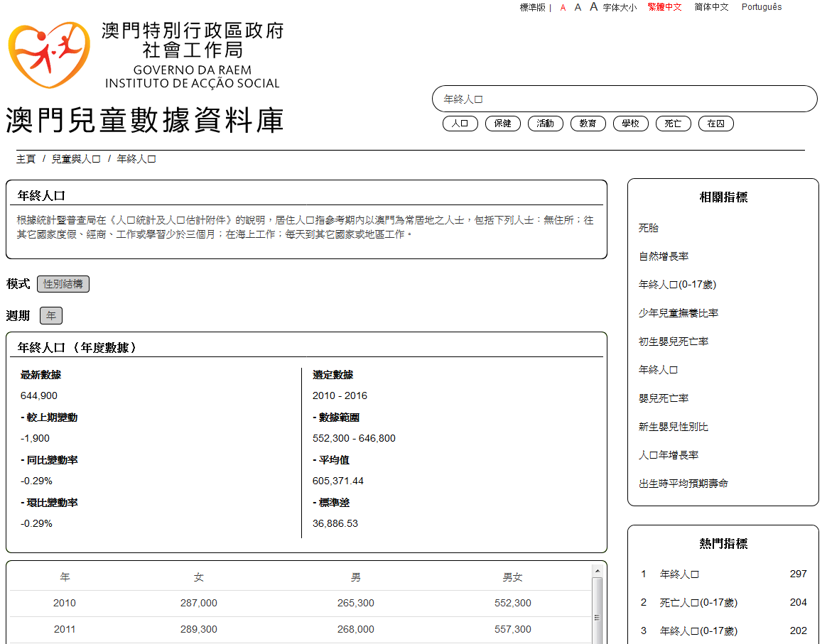Open related indicator 自然增長率

tap(664, 256)
